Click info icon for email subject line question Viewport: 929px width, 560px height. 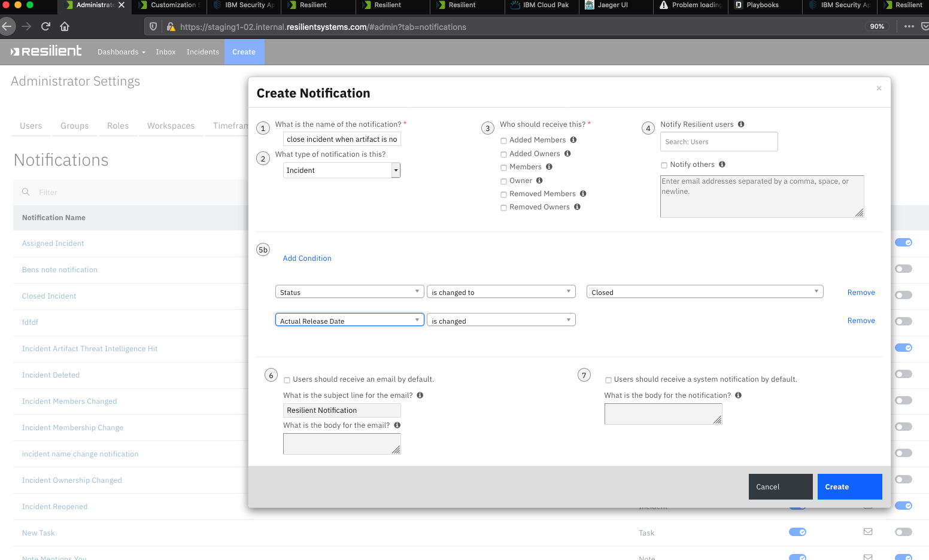click(x=420, y=395)
